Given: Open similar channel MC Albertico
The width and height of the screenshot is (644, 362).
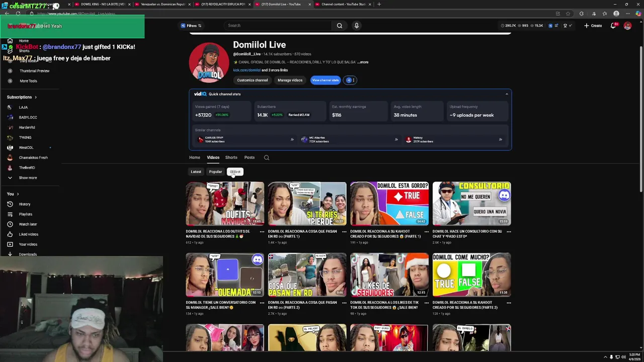Looking at the screenshot, I should tap(349, 139).
